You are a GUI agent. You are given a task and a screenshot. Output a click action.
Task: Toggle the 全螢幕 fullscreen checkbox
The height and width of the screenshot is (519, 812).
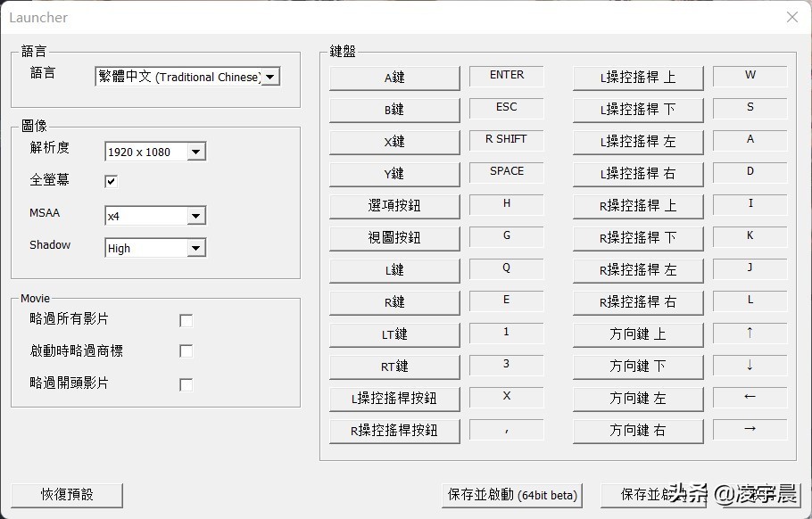pyautogui.click(x=112, y=181)
